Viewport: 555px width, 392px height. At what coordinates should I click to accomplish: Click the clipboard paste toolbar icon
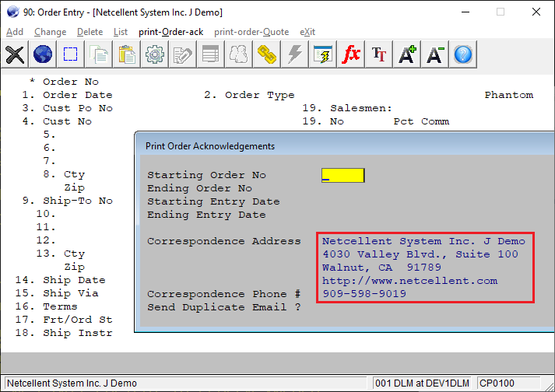(x=127, y=54)
